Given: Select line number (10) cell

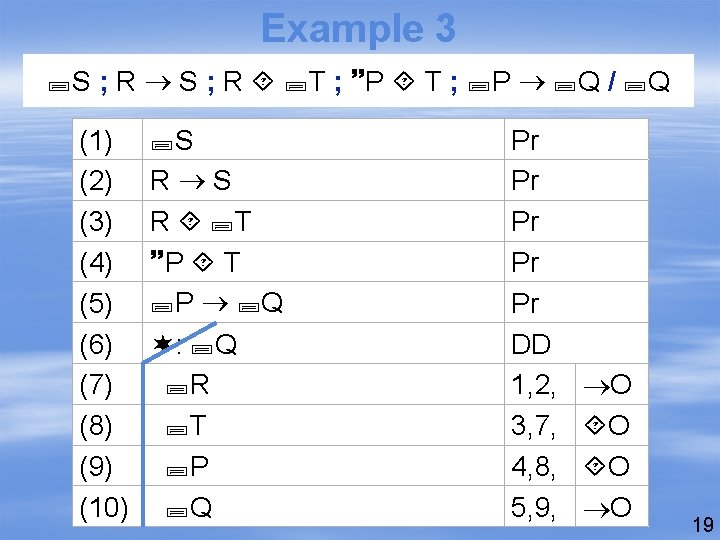Looking at the screenshot, I should pos(107,506).
